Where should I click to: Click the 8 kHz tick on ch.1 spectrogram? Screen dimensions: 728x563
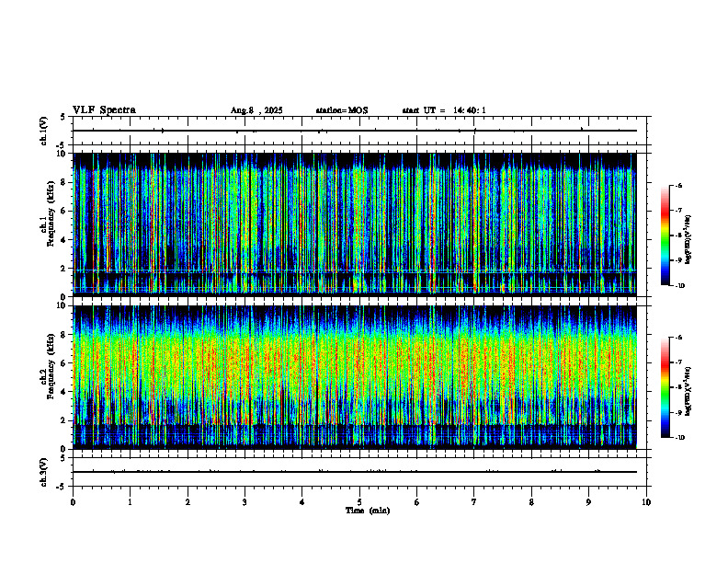point(64,182)
